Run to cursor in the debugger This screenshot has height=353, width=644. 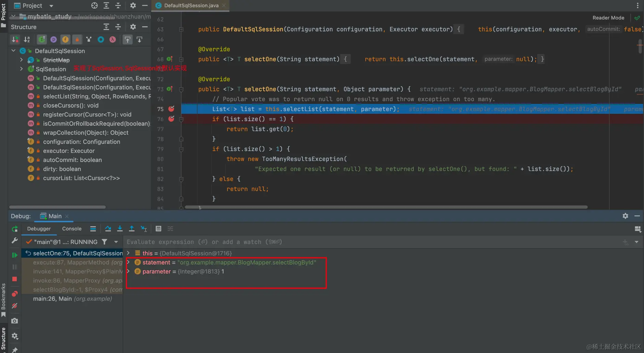point(144,229)
